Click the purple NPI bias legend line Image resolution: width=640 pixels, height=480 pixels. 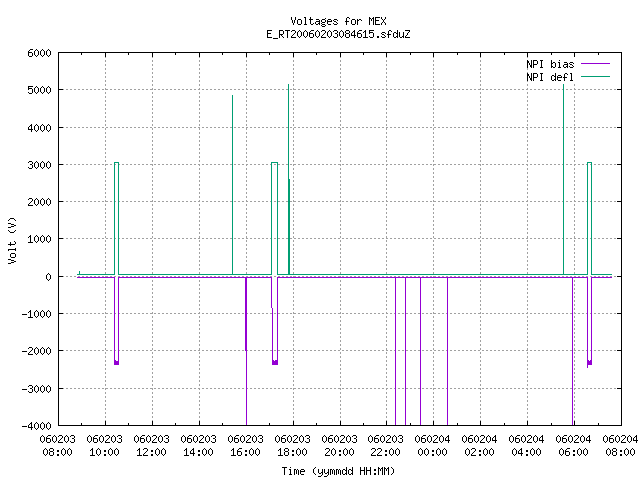pos(596,64)
